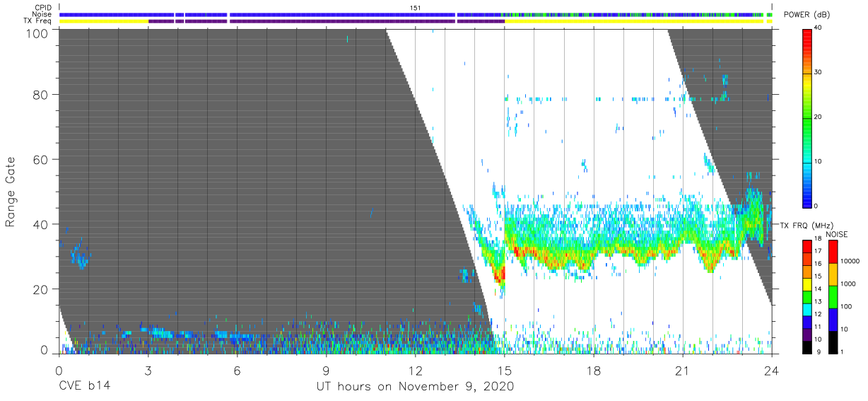
Task: Click the CPID value 151
Action: 415,8
